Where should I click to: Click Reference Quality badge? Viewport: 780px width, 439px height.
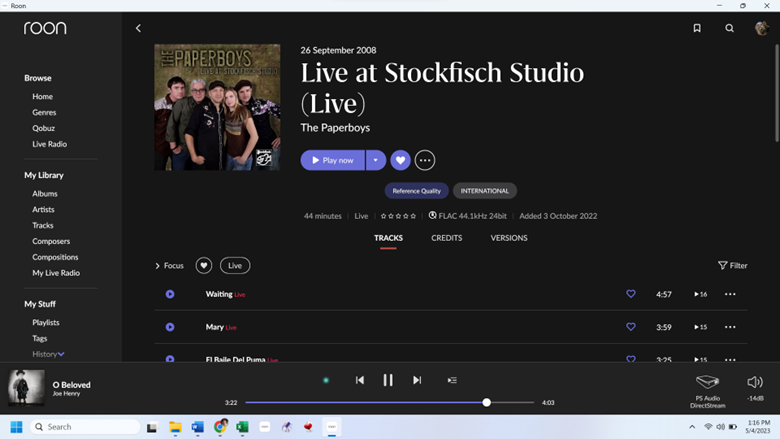(416, 191)
